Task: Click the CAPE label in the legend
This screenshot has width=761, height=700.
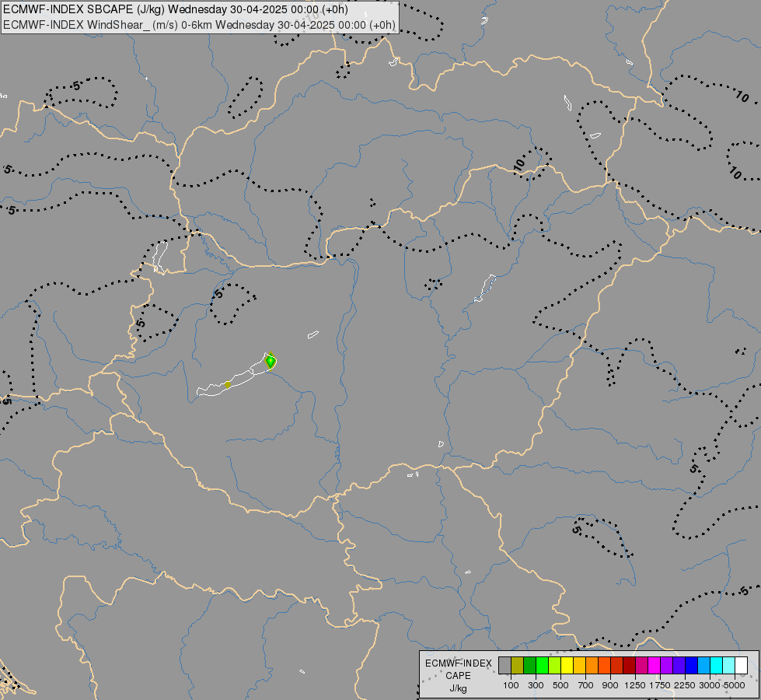Action: tap(458, 676)
